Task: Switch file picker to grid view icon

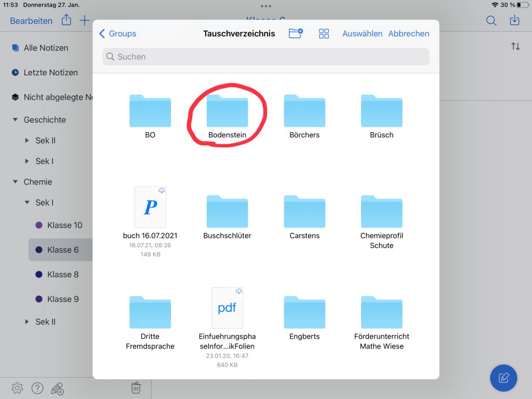Action: 324,34
